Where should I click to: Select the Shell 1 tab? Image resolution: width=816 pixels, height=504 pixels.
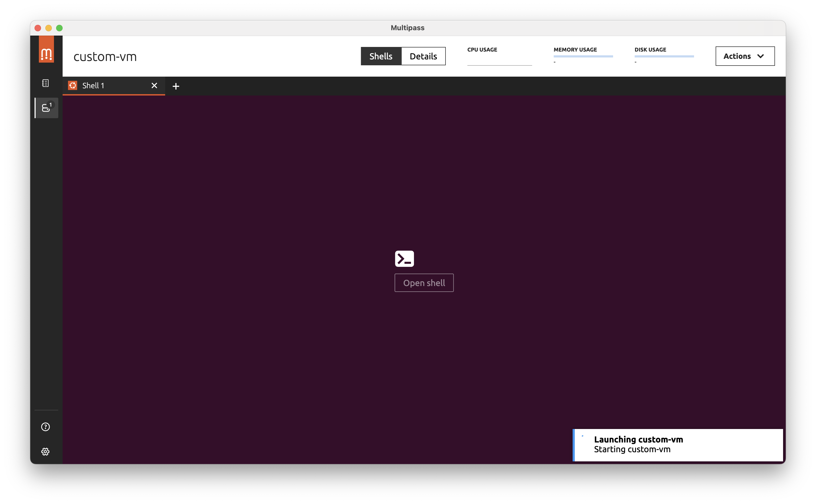(114, 86)
